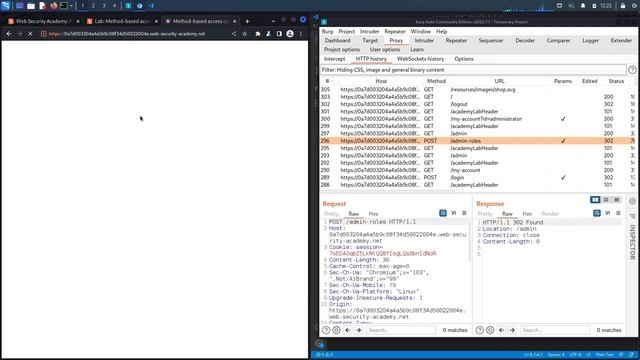This screenshot has height=360, width=640.
Task: Open response search settings gear
Action: coord(490,330)
